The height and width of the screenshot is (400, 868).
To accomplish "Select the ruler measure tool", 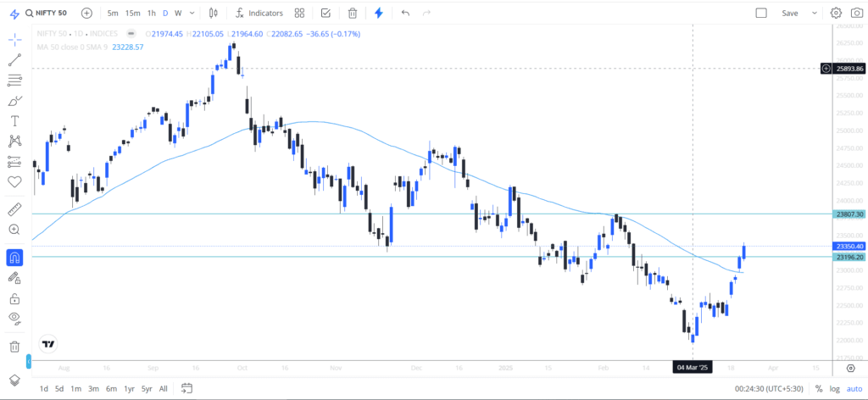I will pyautogui.click(x=15, y=209).
